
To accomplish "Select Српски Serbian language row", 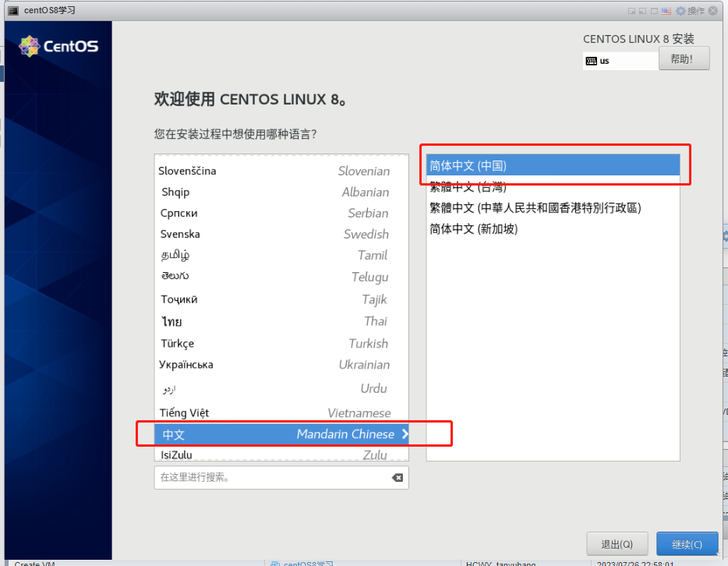I will pos(281,213).
